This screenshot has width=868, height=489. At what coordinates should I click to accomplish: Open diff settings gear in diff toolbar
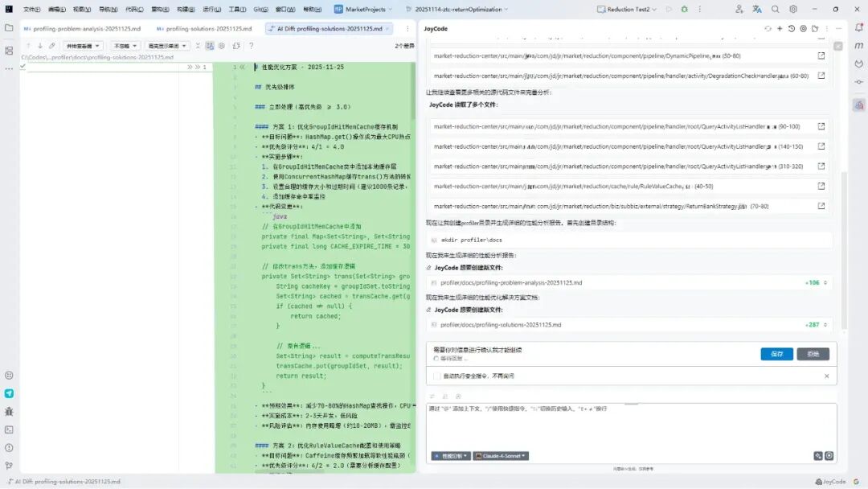[222, 46]
